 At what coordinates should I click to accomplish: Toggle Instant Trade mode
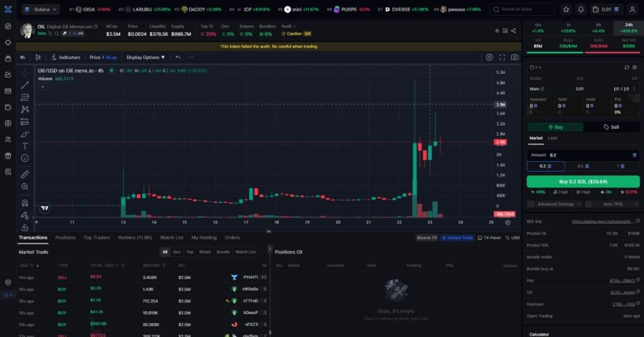coord(457,238)
